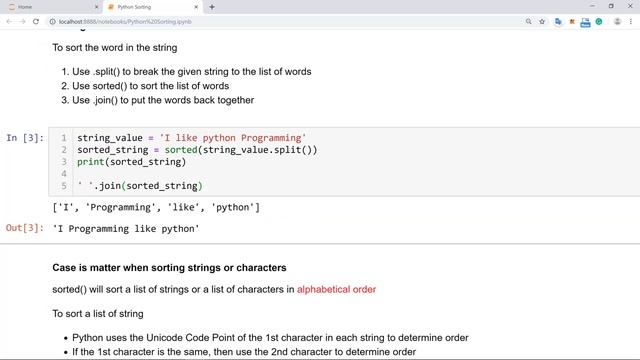
Task: Open the blue printer extension icon
Action: point(585,22)
